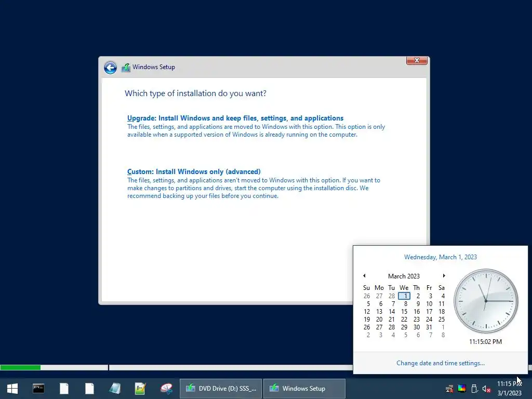Select March 22 in the calendar
Screen dimensions: 532x399
click(404, 320)
